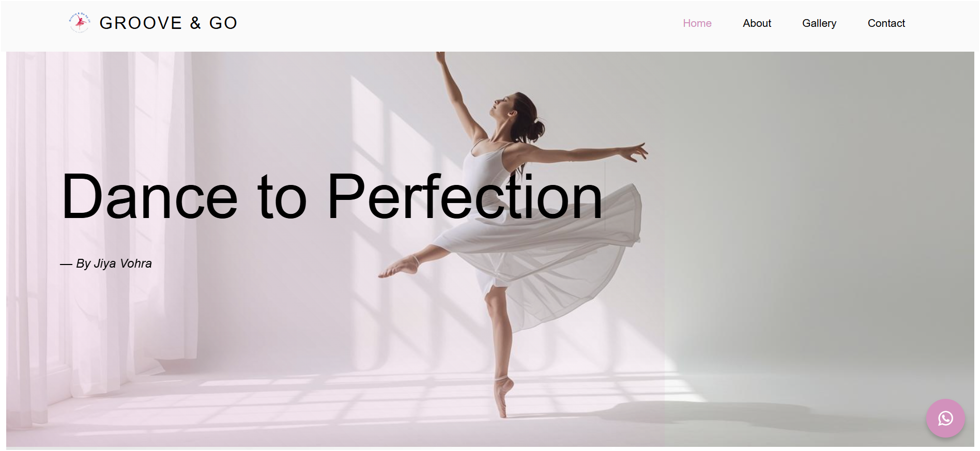The width and height of the screenshot is (980, 451).
Task: Go to the Home nav link
Action: tap(697, 23)
